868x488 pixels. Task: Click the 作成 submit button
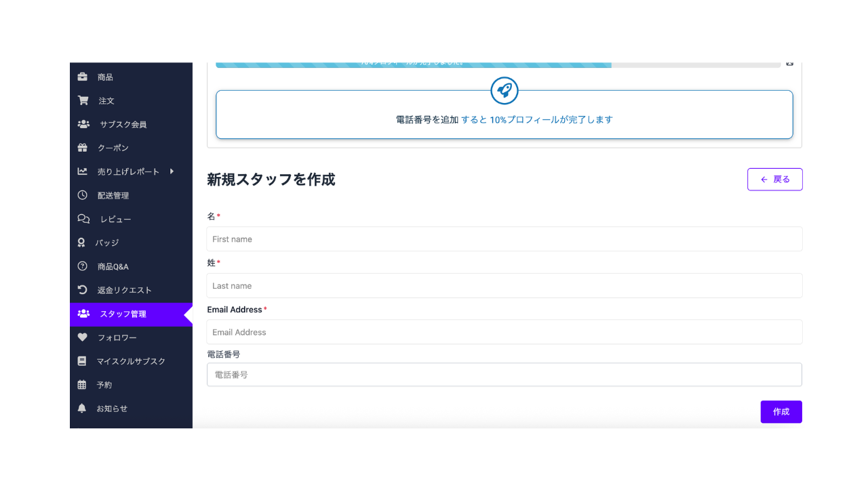pyautogui.click(x=781, y=411)
